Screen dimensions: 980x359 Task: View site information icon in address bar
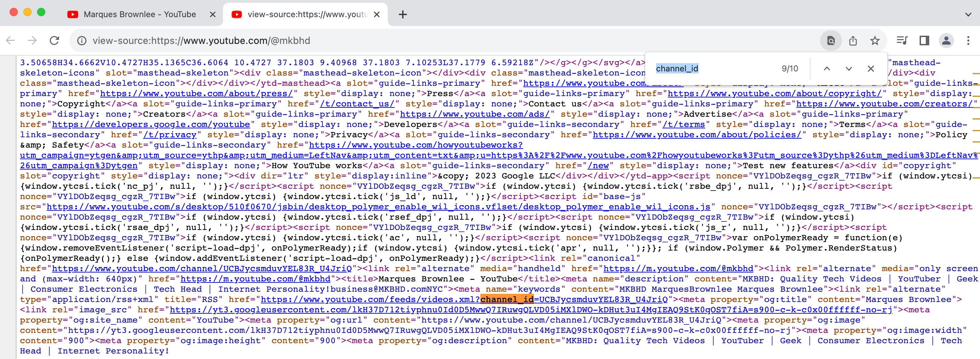pos(82,40)
